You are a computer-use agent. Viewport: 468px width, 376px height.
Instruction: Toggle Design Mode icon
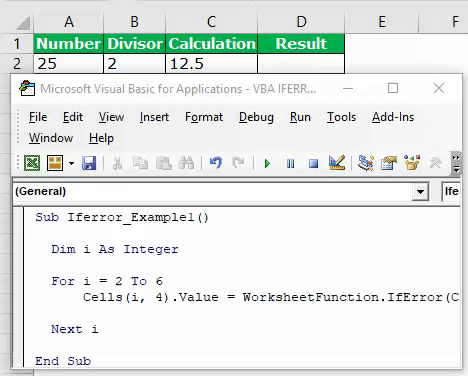[x=337, y=163]
